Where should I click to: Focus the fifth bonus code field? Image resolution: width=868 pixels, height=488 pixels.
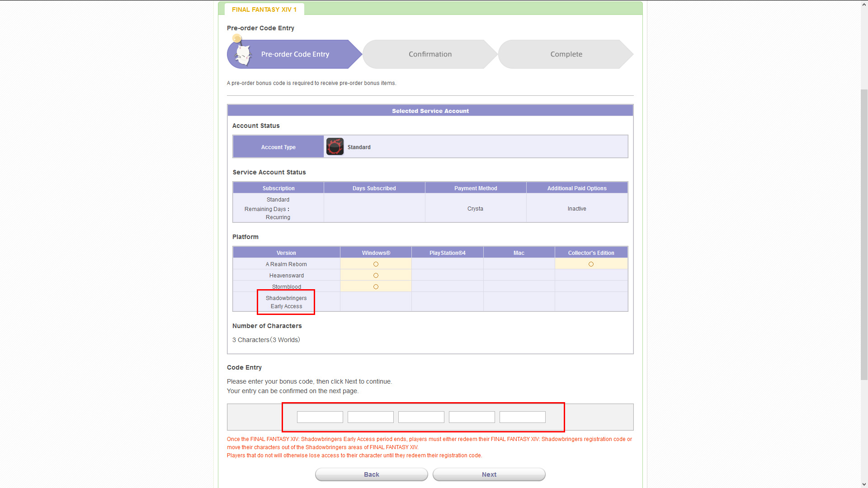pyautogui.click(x=523, y=417)
